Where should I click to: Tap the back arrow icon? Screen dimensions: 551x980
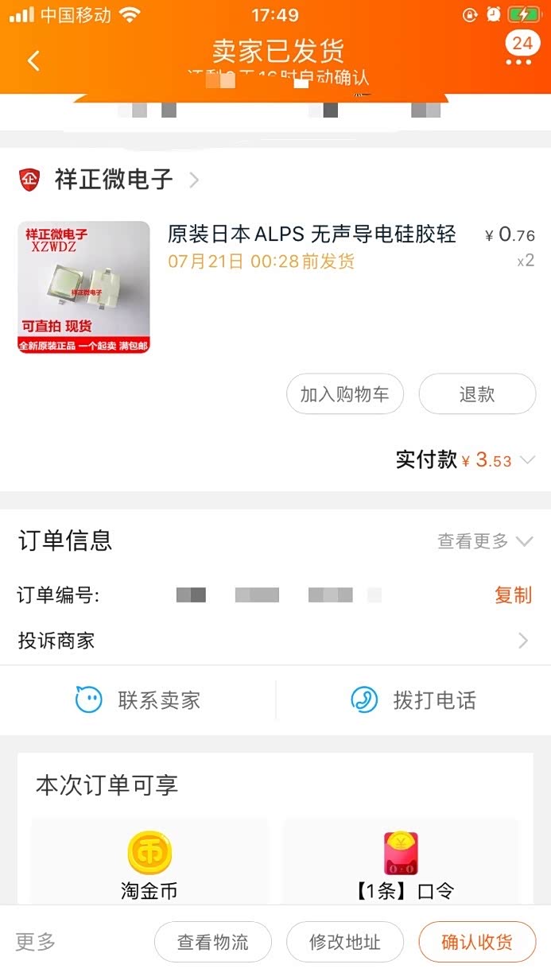point(33,60)
